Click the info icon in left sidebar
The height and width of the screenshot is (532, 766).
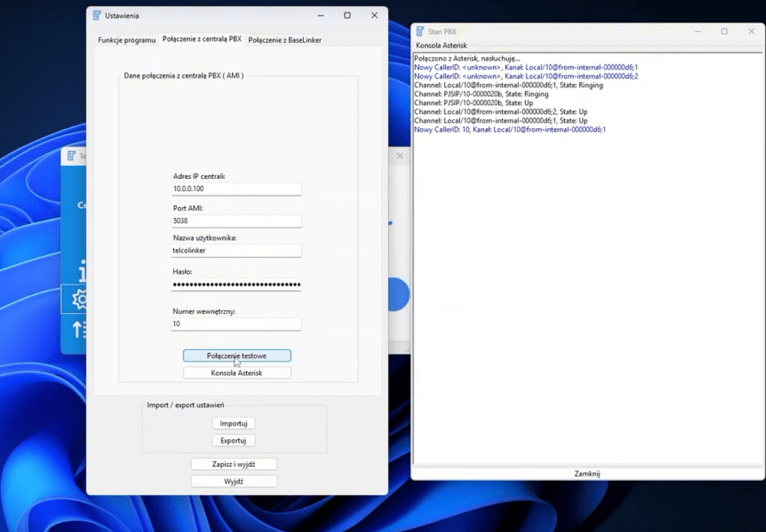(80, 271)
